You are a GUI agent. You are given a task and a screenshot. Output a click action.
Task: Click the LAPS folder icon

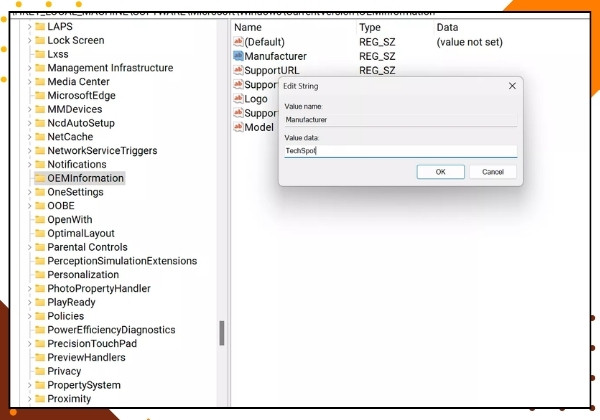click(40, 26)
